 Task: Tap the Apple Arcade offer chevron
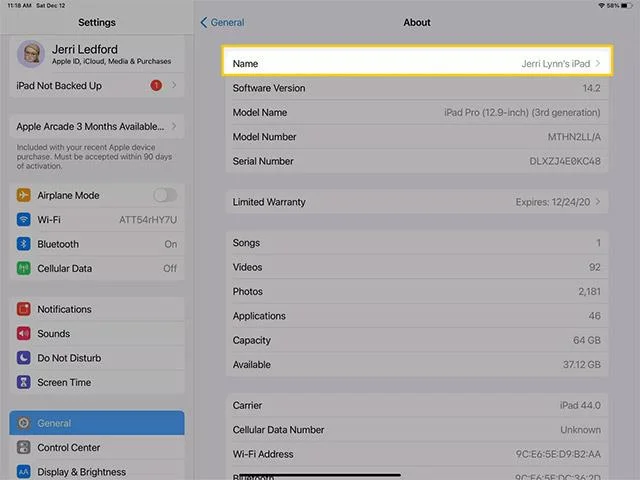[x=174, y=126]
